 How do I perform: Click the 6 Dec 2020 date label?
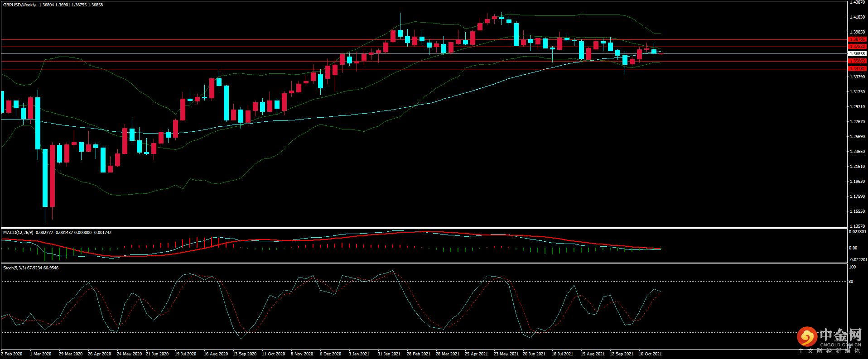pos(331,354)
